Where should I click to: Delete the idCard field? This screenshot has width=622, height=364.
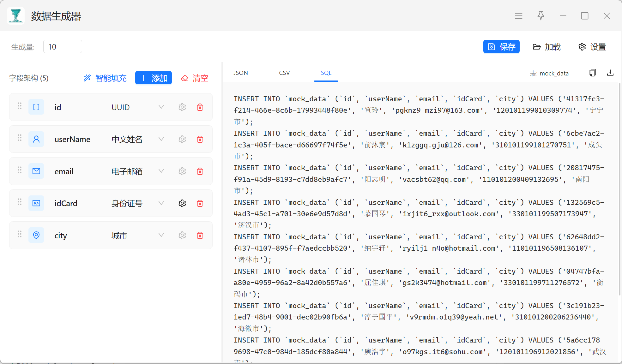[200, 203]
